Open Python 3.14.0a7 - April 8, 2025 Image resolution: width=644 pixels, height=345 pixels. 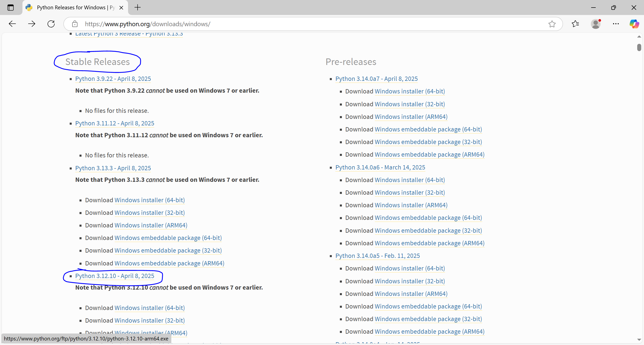(377, 79)
